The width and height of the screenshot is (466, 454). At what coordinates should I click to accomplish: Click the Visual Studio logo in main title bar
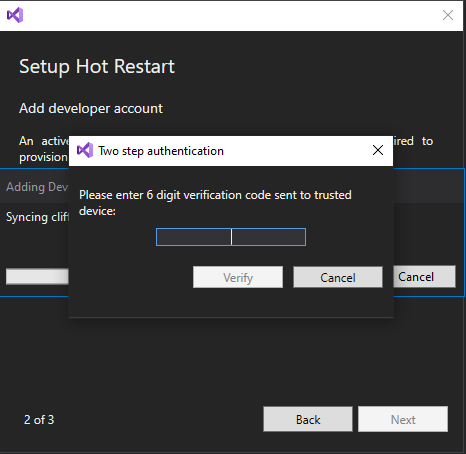(15, 15)
